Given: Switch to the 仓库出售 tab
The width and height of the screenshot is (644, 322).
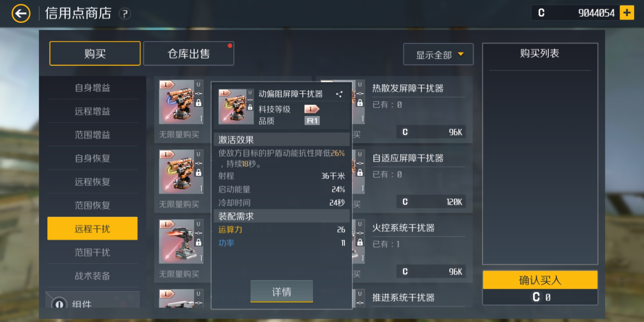Looking at the screenshot, I should pos(188,54).
